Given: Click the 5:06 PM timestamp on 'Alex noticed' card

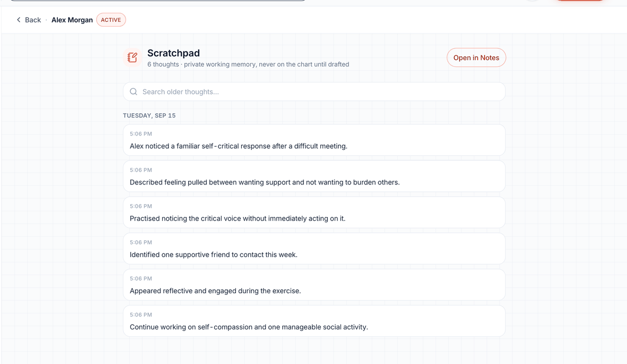Looking at the screenshot, I should click(141, 134).
